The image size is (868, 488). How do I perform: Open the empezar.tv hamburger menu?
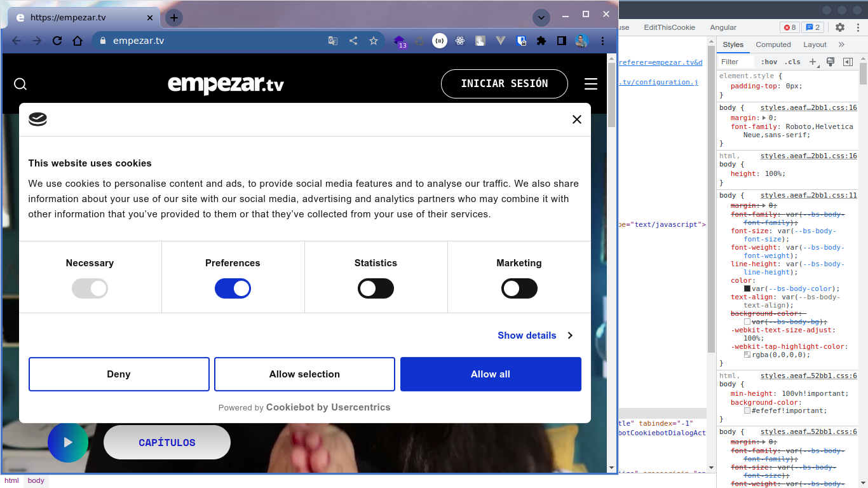pos(590,83)
